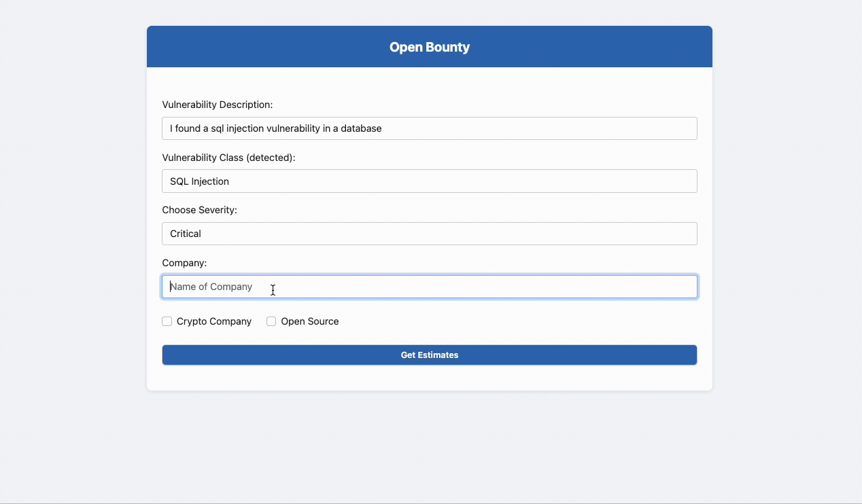Click the Vulnerability Class (detected) label
The height and width of the screenshot is (504, 862).
pyautogui.click(x=229, y=157)
